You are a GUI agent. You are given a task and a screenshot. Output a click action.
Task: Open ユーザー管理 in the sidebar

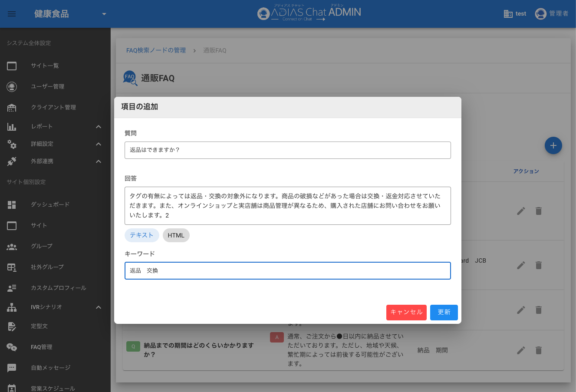[x=47, y=86]
